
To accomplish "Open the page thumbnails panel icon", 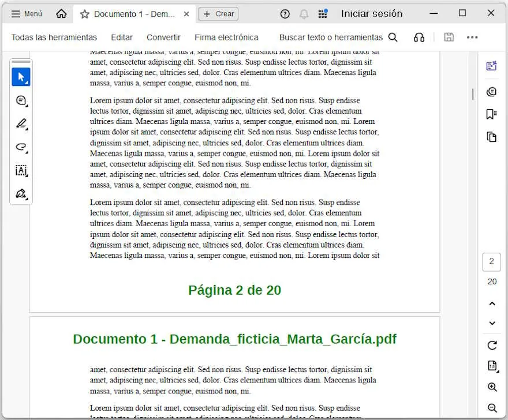I will [x=491, y=137].
